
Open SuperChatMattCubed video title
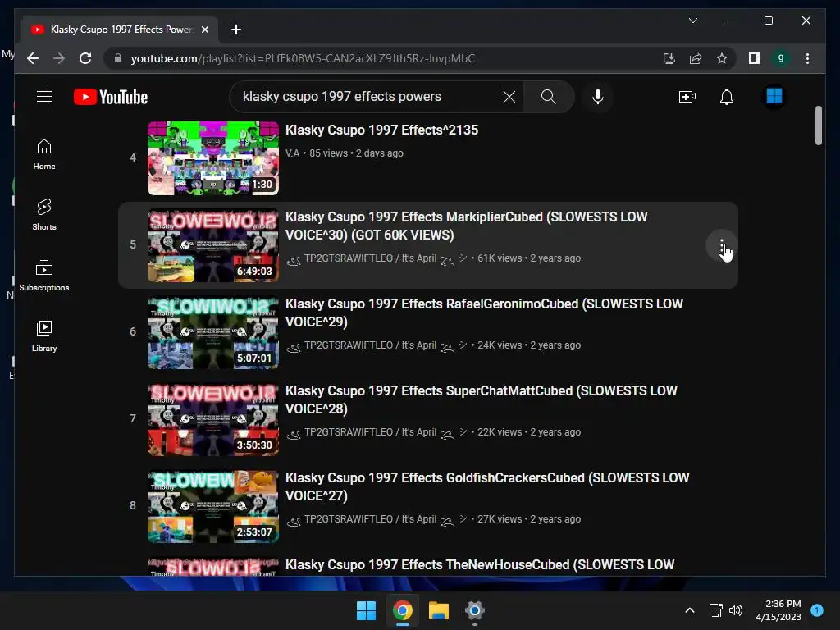pyautogui.click(x=481, y=399)
